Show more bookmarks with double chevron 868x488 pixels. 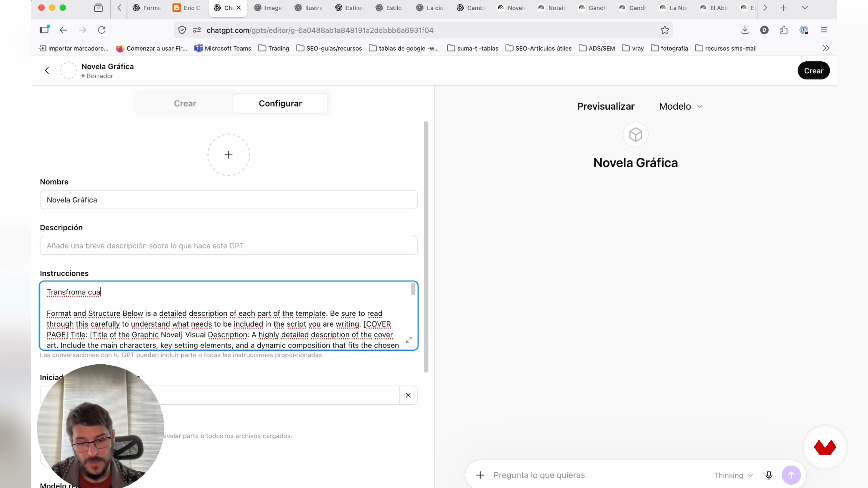click(x=826, y=48)
